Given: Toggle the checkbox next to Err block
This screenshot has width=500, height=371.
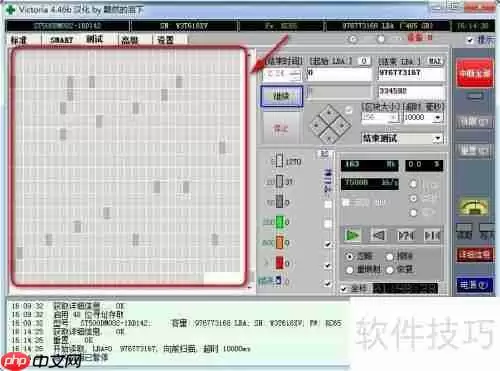Looking at the screenshot, I should coord(328,284).
